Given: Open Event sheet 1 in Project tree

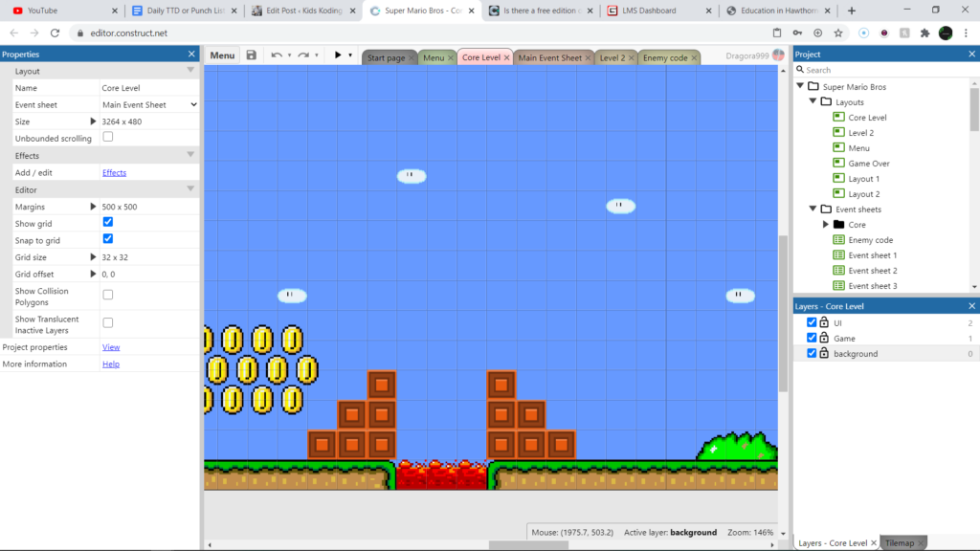Looking at the screenshot, I should click(x=873, y=254).
